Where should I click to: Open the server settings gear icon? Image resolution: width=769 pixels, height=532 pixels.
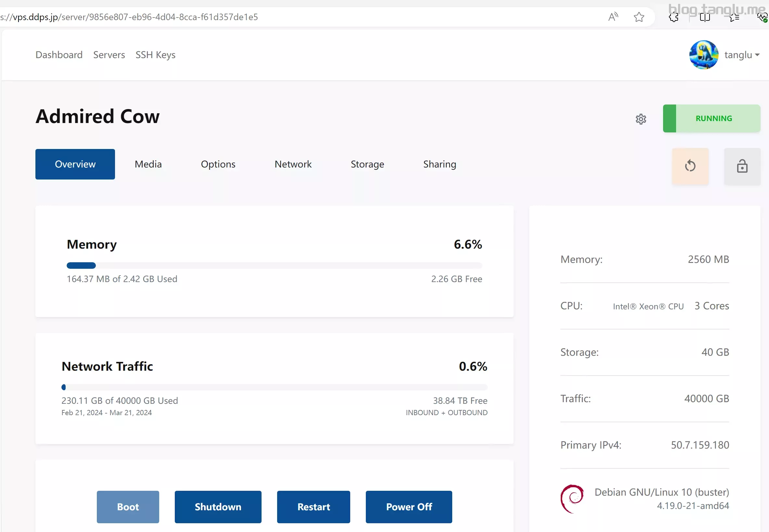click(641, 119)
